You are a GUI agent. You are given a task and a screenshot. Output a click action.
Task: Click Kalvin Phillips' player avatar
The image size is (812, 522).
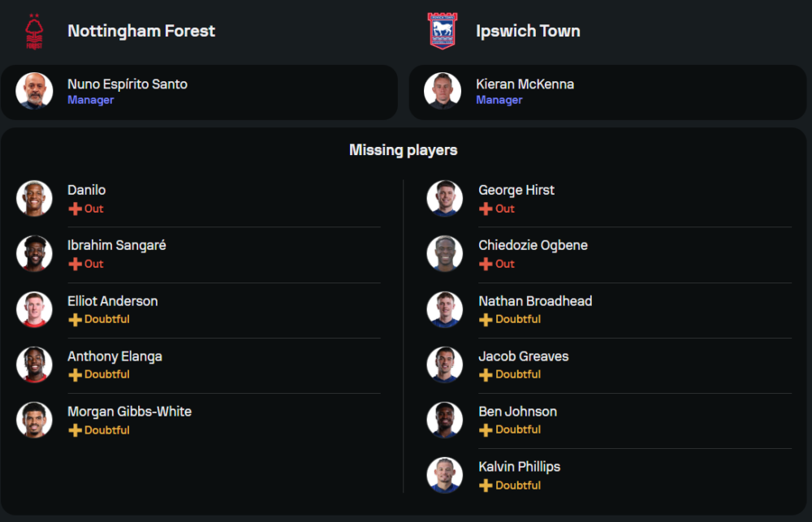click(445, 475)
